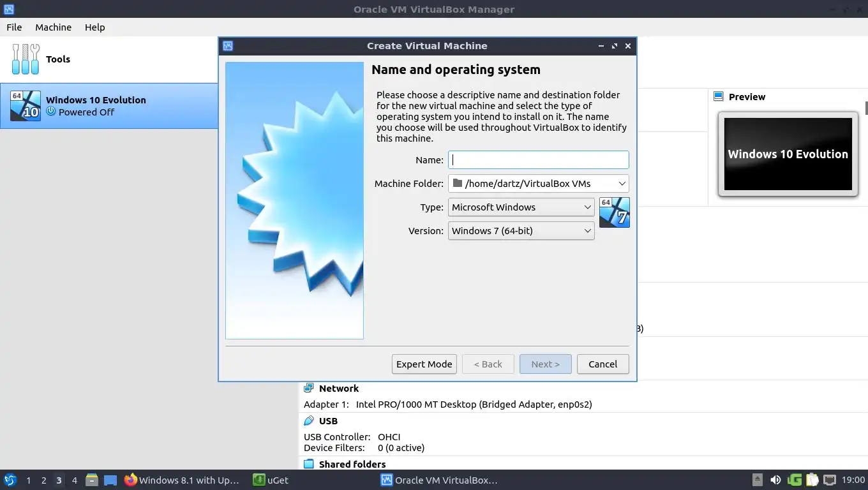
Task: Click the Shared folders header text
Action: [352, 464]
